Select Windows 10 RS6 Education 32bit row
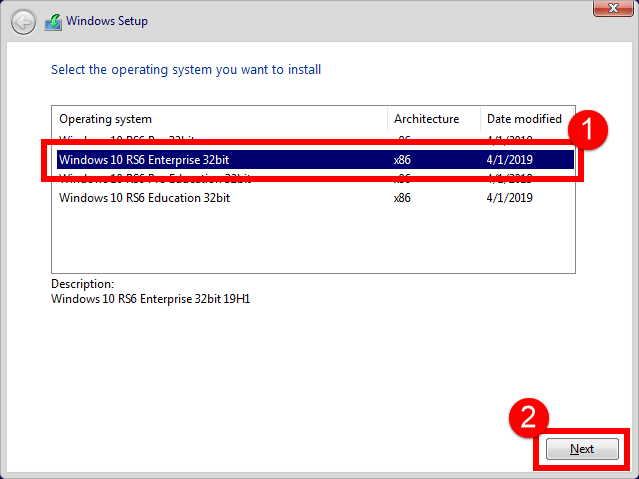The width and height of the screenshot is (639, 479). [315, 198]
